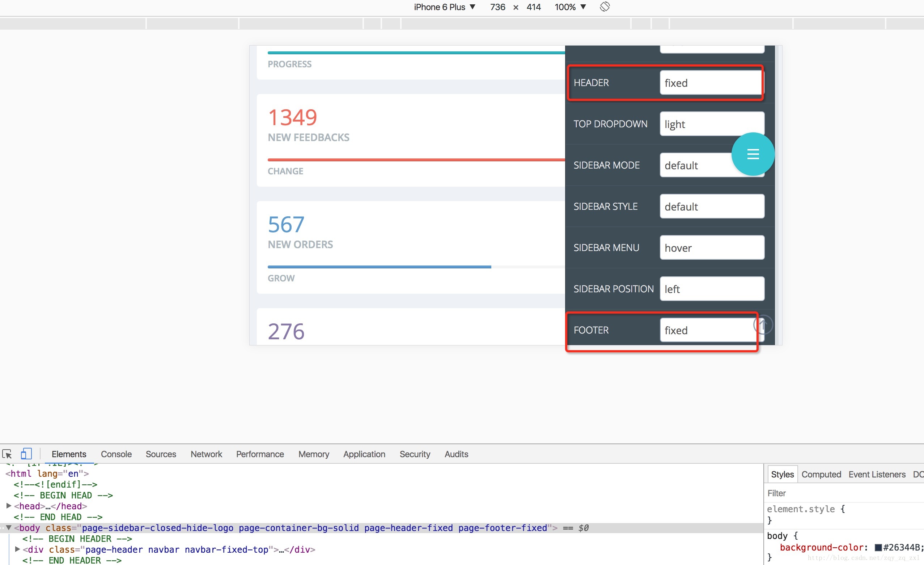
Task: Open the FOOTER fixed select box
Action: pos(707,330)
